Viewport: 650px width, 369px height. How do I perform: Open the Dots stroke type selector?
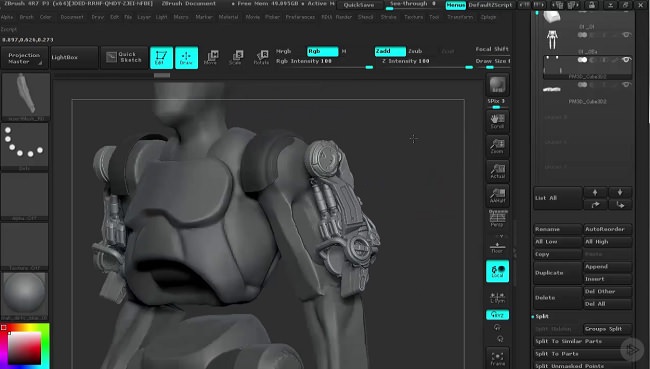[x=24, y=146]
